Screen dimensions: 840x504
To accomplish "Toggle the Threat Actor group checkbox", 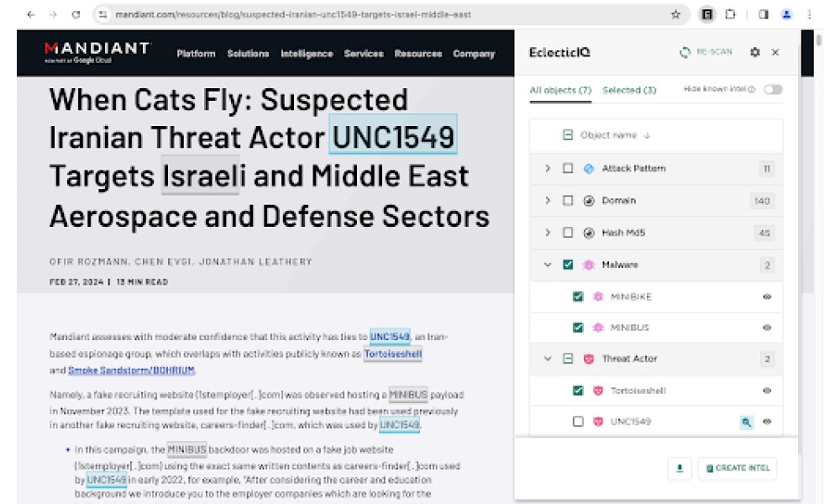I will click(x=568, y=359).
